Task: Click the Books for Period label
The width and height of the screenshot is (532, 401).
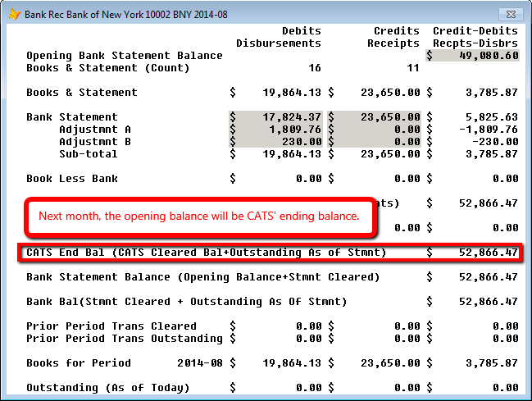Action: (79, 363)
